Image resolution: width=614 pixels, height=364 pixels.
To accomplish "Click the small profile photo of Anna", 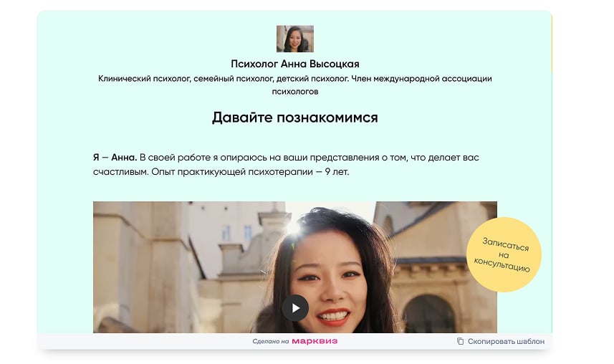I will pyautogui.click(x=295, y=39).
